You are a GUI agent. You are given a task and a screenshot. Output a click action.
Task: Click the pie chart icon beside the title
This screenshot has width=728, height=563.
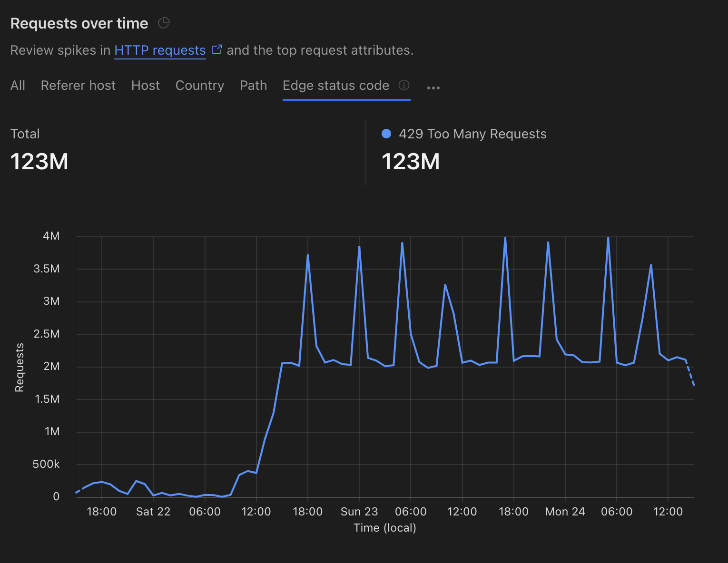point(164,23)
